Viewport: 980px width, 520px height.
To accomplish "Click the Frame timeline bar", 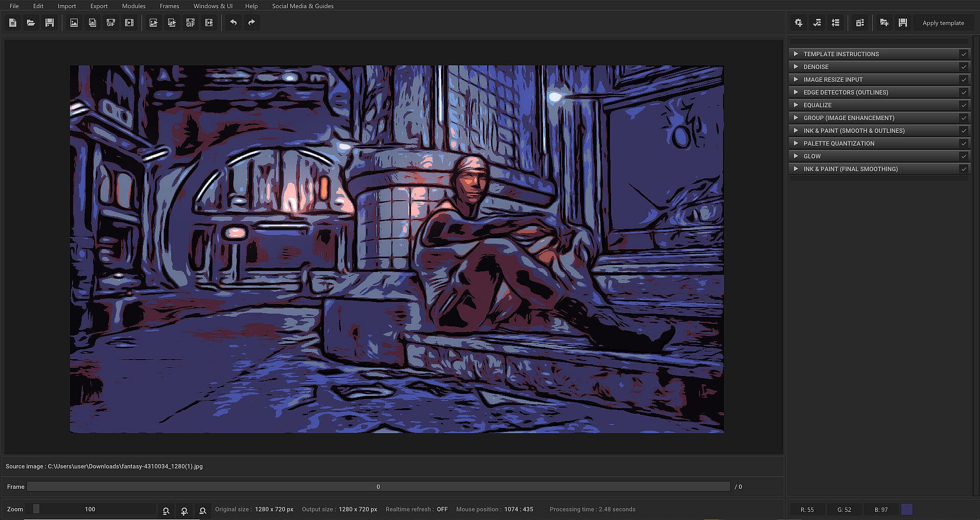I will [378, 487].
